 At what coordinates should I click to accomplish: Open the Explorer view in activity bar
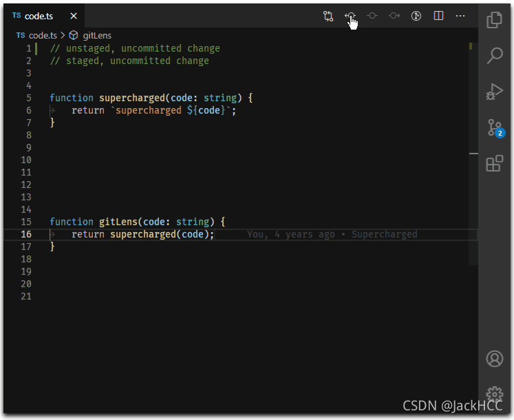494,20
